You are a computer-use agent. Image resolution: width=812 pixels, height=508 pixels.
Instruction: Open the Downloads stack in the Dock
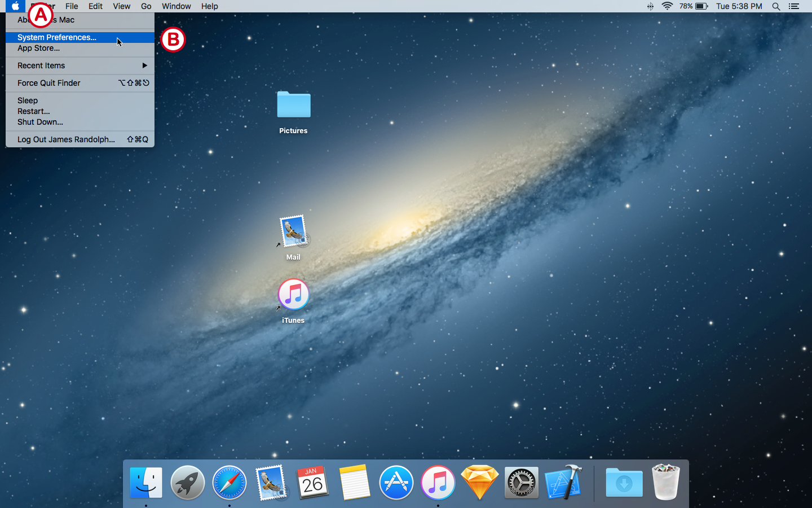pyautogui.click(x=624, y=483)
